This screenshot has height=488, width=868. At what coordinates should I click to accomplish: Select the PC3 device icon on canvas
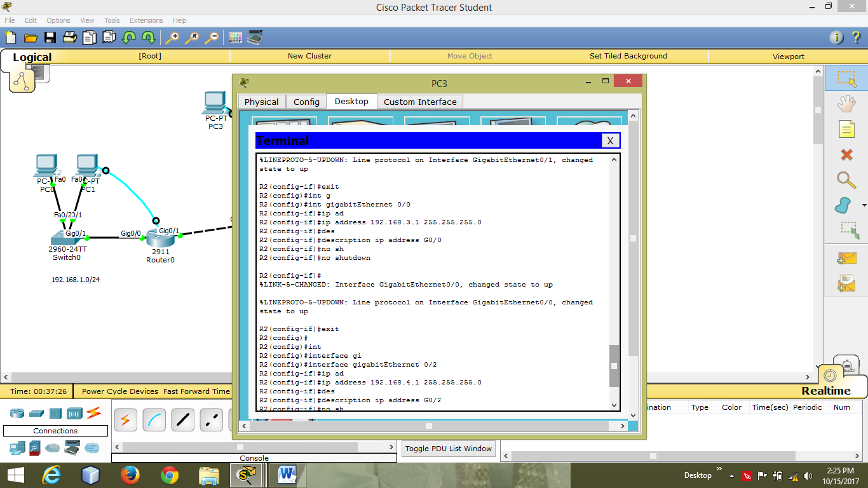point(215,102)
